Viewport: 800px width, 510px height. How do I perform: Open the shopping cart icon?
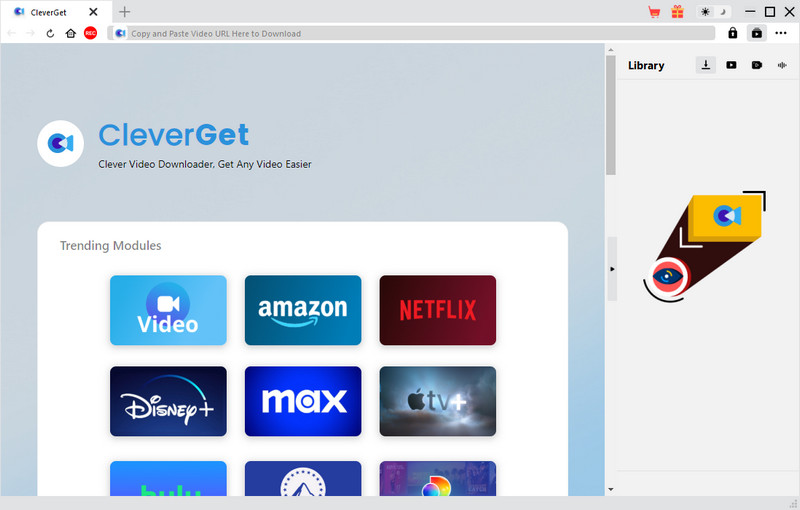click(654, 12)
